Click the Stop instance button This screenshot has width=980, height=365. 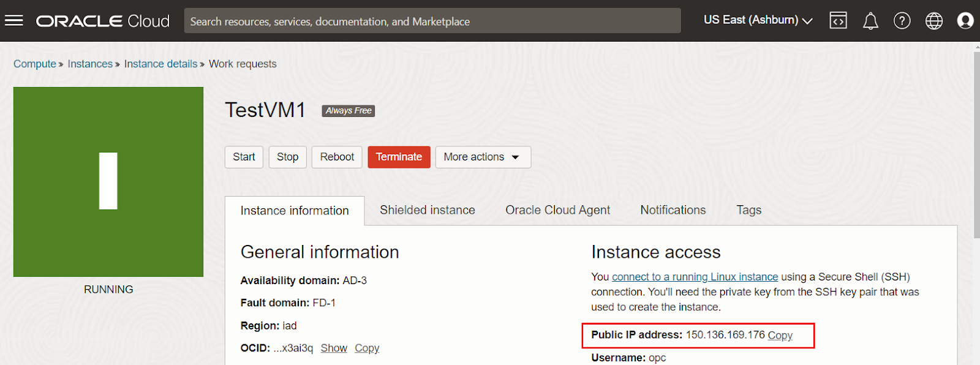(287, 157)
